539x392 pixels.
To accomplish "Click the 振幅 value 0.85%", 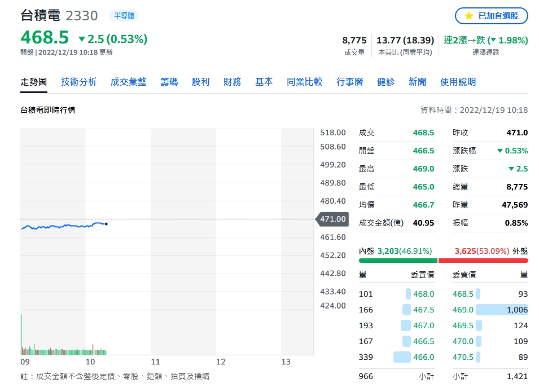I will pyautogui.click(x=516, y=223).
